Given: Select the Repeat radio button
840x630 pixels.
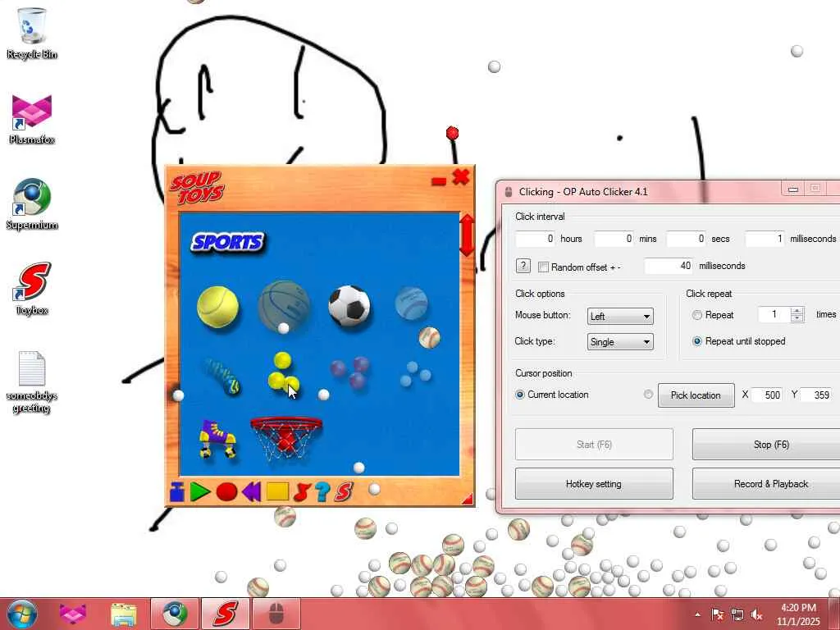Looking at the screenshot, I should [697, 315].
